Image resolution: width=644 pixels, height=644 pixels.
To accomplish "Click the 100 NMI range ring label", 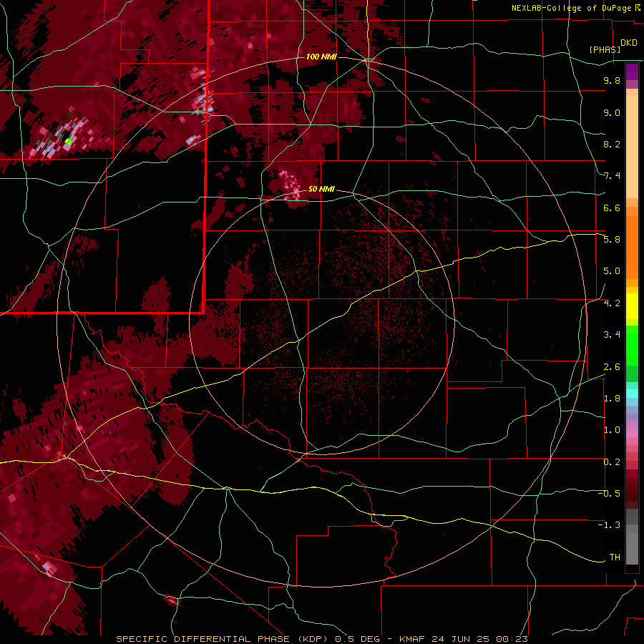I will point(321,57).
